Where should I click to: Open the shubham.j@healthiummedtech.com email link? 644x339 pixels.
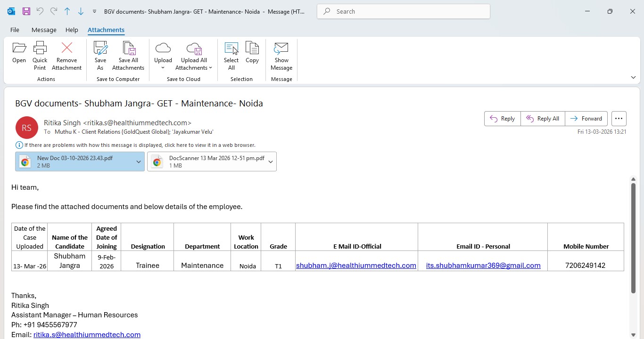(356, 266)
